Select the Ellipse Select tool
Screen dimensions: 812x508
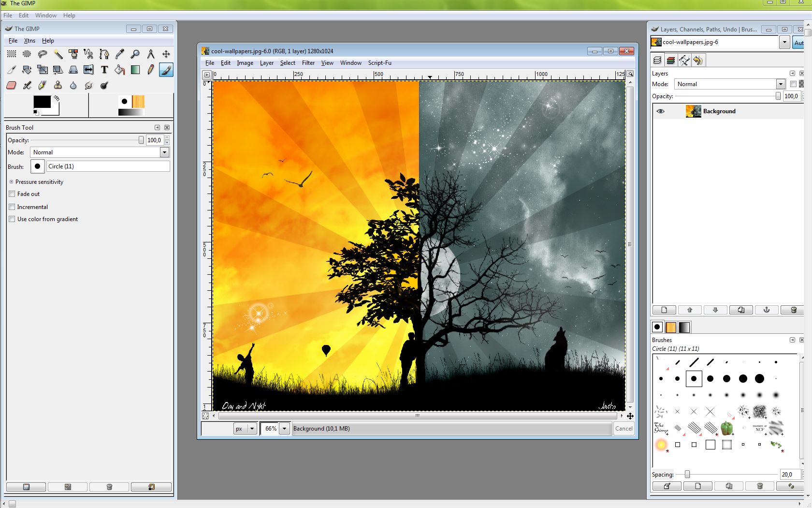pyautogui.click(x=27, y=54)
